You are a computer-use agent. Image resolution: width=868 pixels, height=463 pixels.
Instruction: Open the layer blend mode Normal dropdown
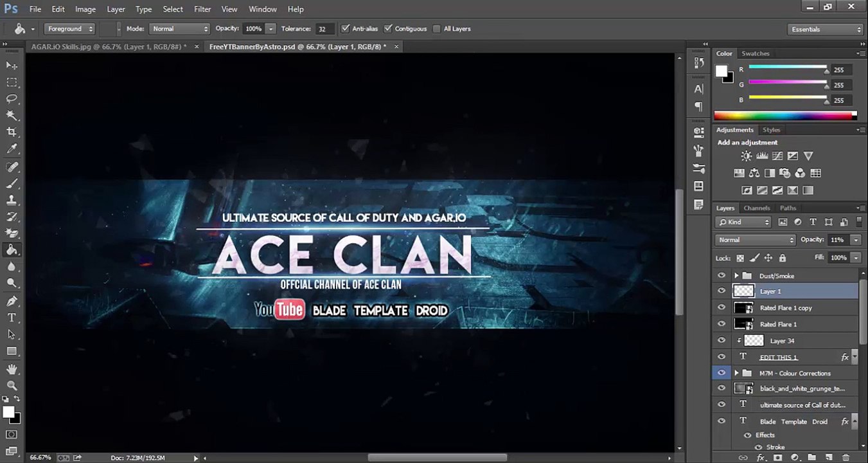pos(756,240)
